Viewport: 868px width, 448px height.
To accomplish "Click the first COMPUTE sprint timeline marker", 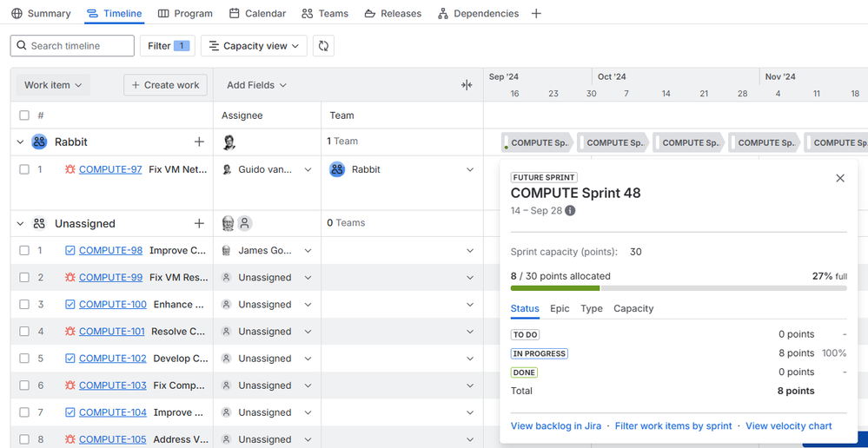I will [537, 142].
